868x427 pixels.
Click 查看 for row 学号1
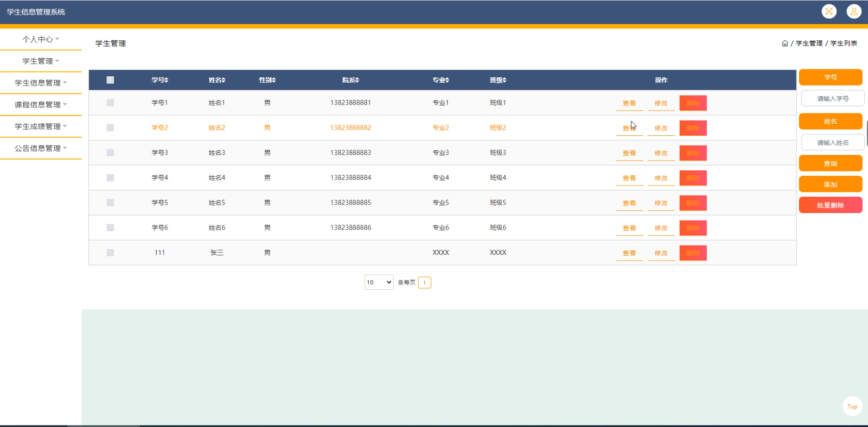tap(629, 103)
